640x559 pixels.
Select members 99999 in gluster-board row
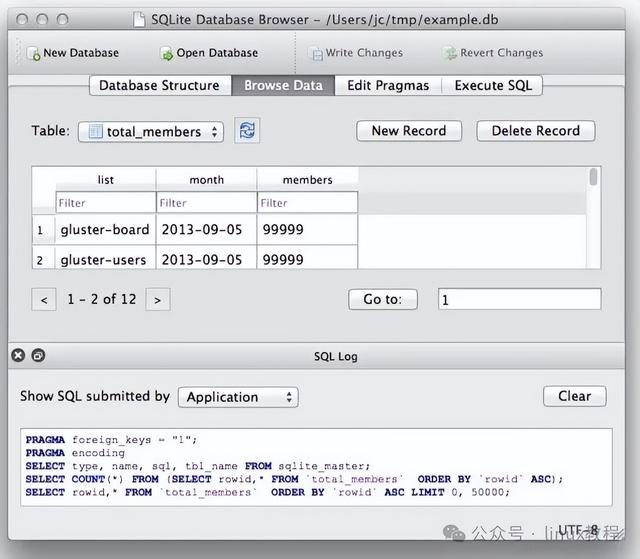click(307, 230)
